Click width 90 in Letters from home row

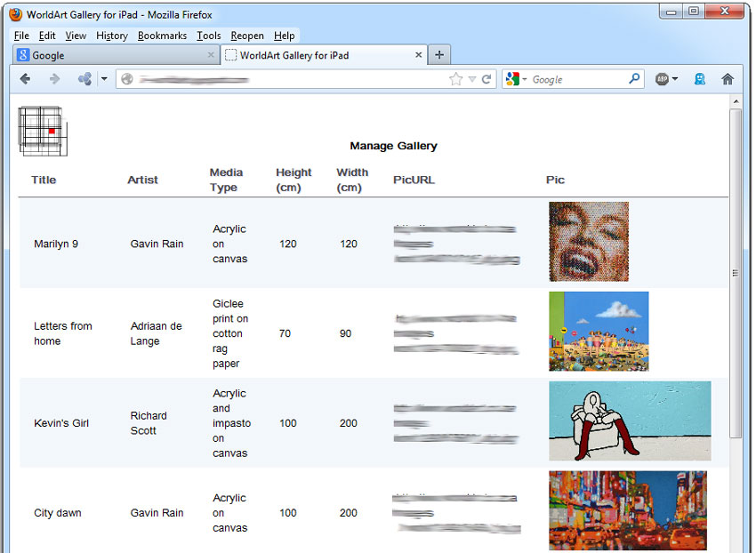(345, 333)
